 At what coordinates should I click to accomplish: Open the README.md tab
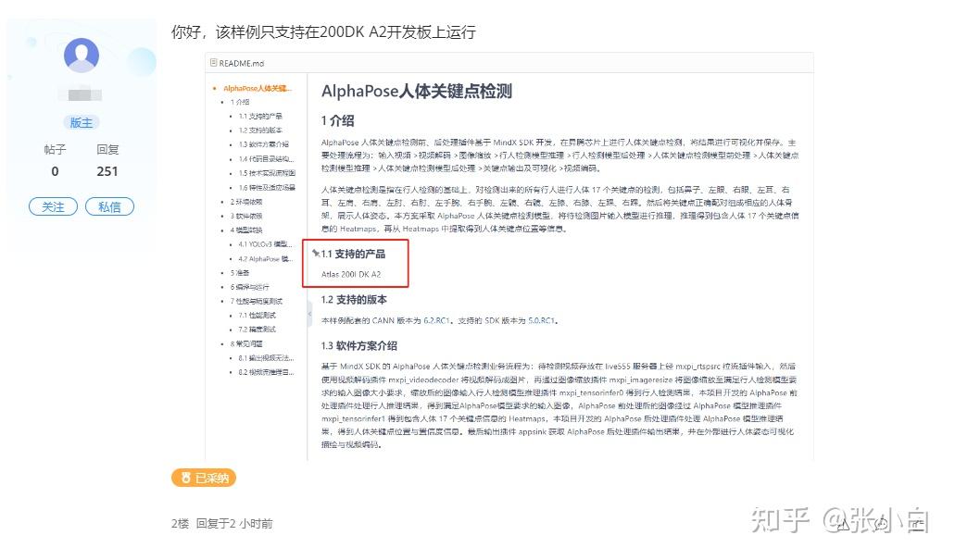[x=239, y=63]
